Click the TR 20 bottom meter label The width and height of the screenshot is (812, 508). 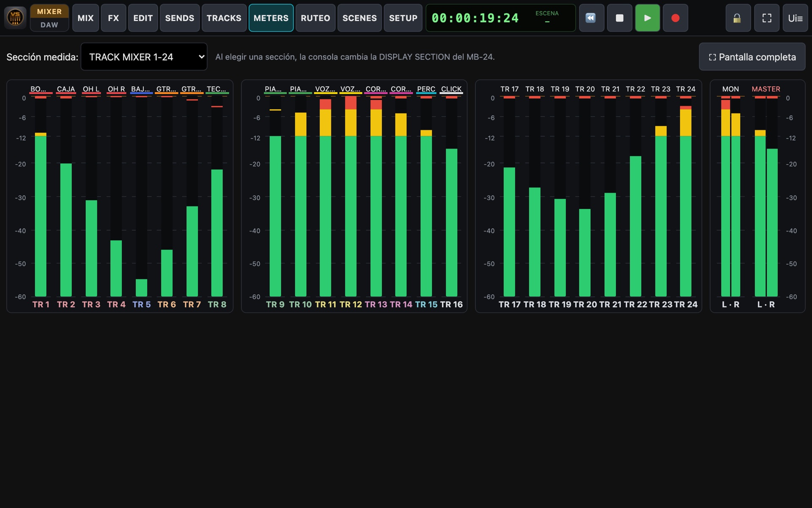click(x=585, y=304)
